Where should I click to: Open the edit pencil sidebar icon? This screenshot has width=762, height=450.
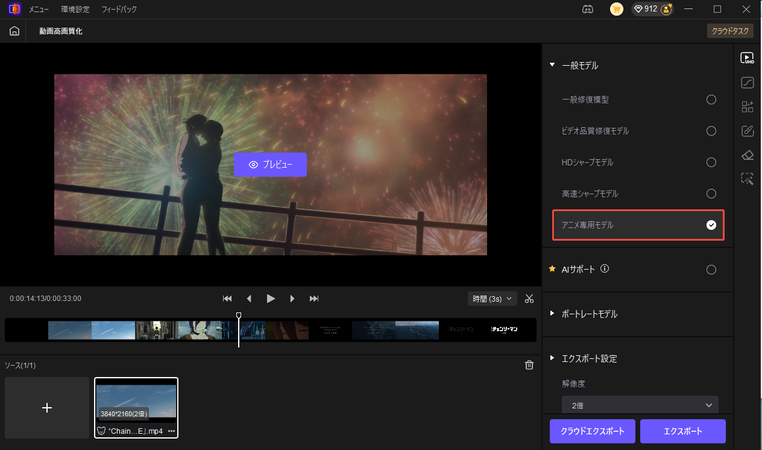click(747, 131)
